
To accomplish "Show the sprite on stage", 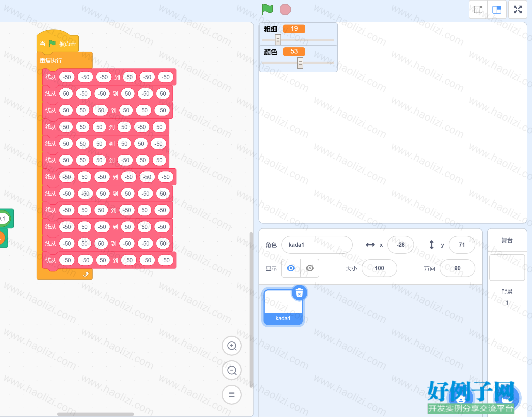I will pos(291,268).
